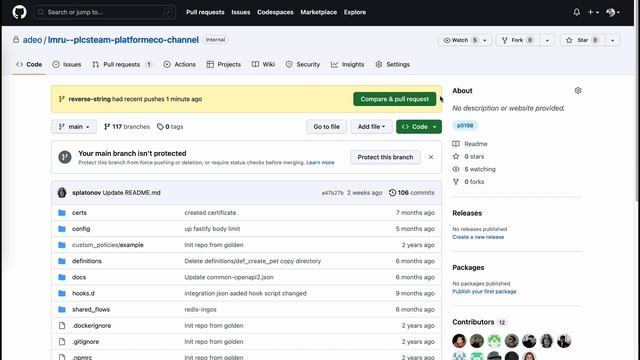
Task: Expand the Star lists dropdown arrow
Action: tap(612, 40)
